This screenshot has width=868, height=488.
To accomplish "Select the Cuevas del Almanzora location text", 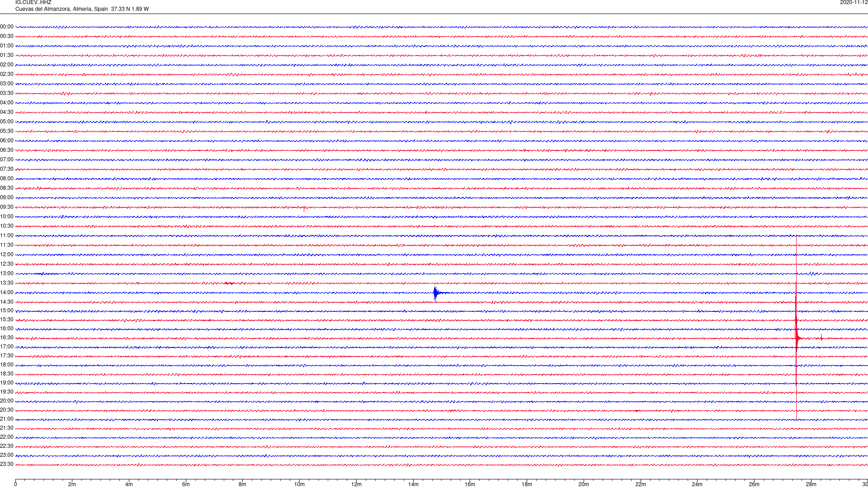I will 82,9.
